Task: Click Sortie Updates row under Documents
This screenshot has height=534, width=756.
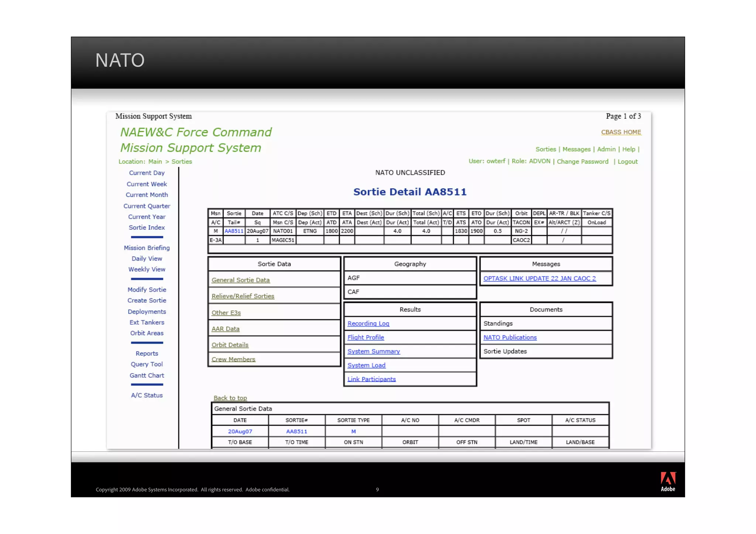Action: 546,351
